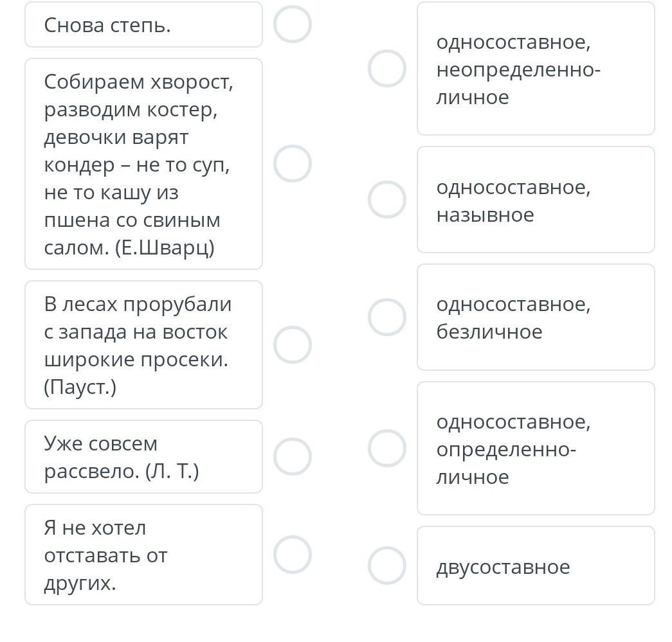Click the 'Собираем хворост, разводим костер' card
The image size is (672, 642).
(x=143, y=164)
